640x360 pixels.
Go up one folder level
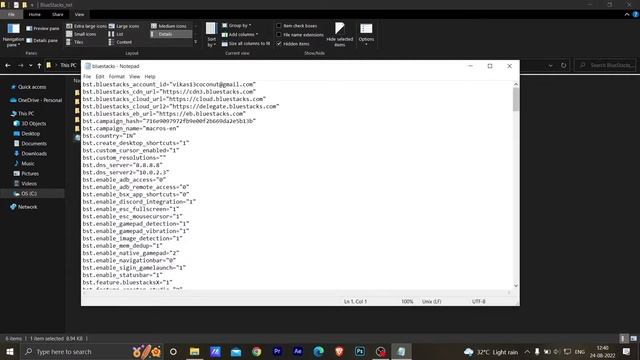(x=39, y=65)
